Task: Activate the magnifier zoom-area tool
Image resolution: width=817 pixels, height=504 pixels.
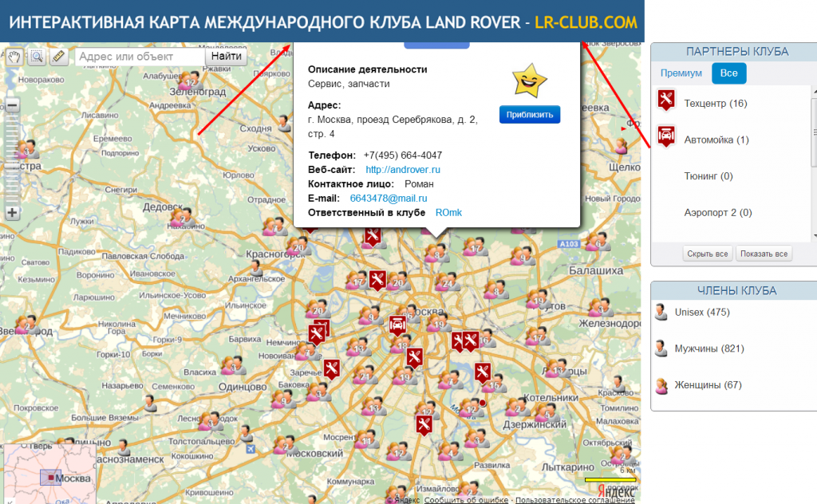Action: pyautogui.click(x=37, y=57)
